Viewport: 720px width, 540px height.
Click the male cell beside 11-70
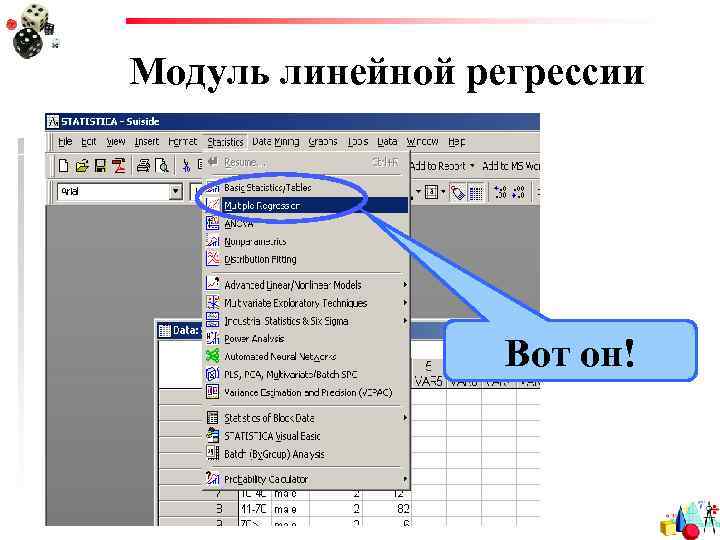tap(290, 509)
